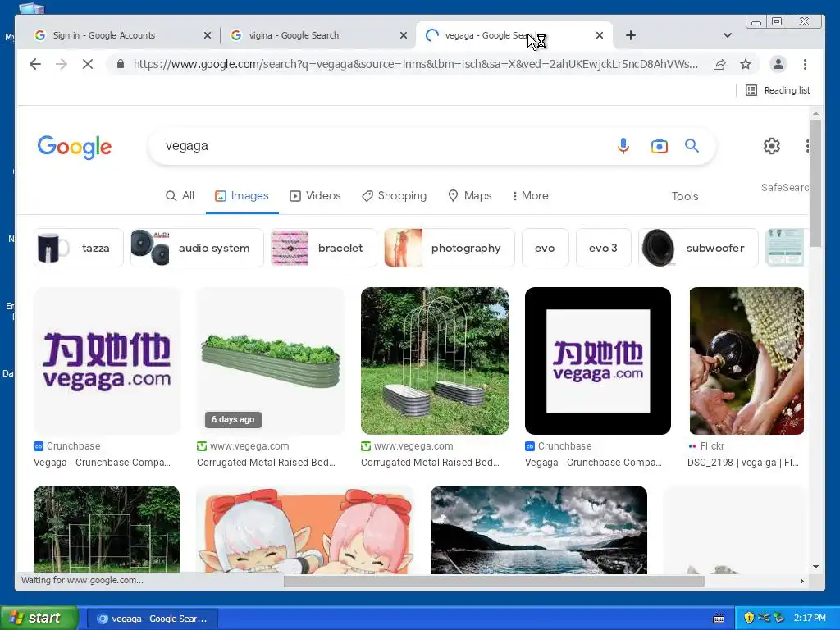Viewport: 840px width, 630px height.
Task: Select the evo suggestion chip
Action: [545, 248]
